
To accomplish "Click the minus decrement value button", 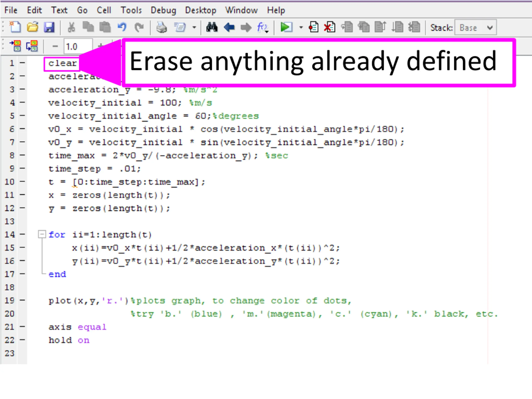I will pos(55,46).
